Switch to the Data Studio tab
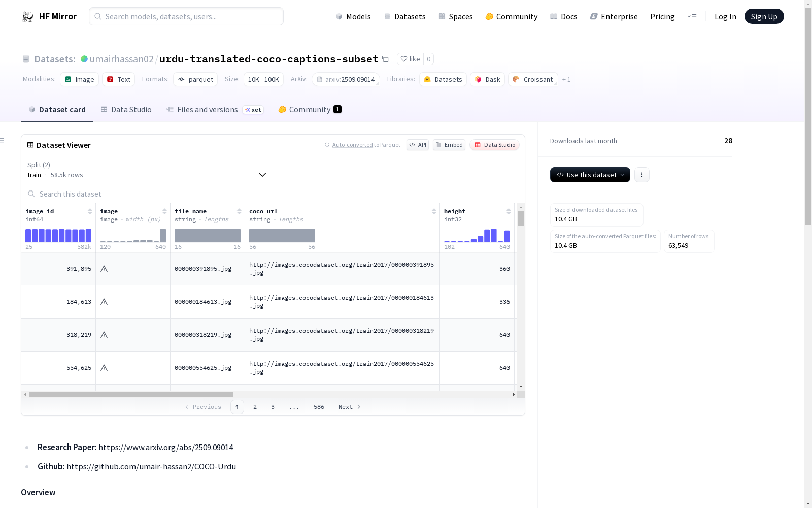 click(x=126, y=110)
